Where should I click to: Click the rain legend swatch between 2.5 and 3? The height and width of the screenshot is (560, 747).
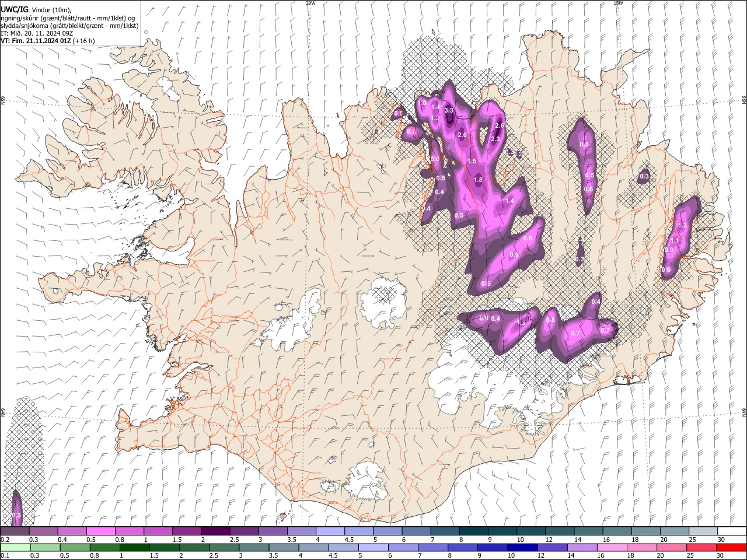(224, 547)
